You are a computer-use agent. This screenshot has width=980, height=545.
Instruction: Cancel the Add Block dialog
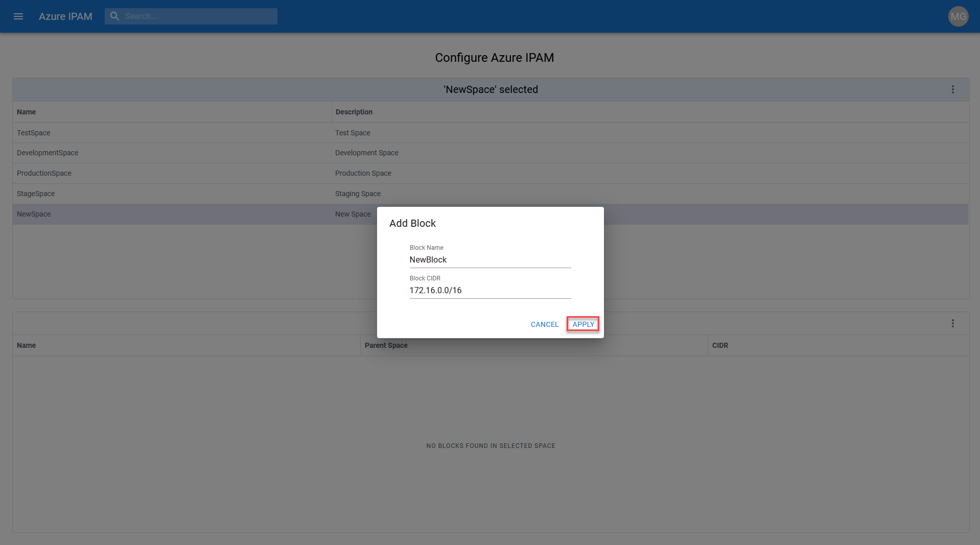pyautogui.click(x=545, y=324)
